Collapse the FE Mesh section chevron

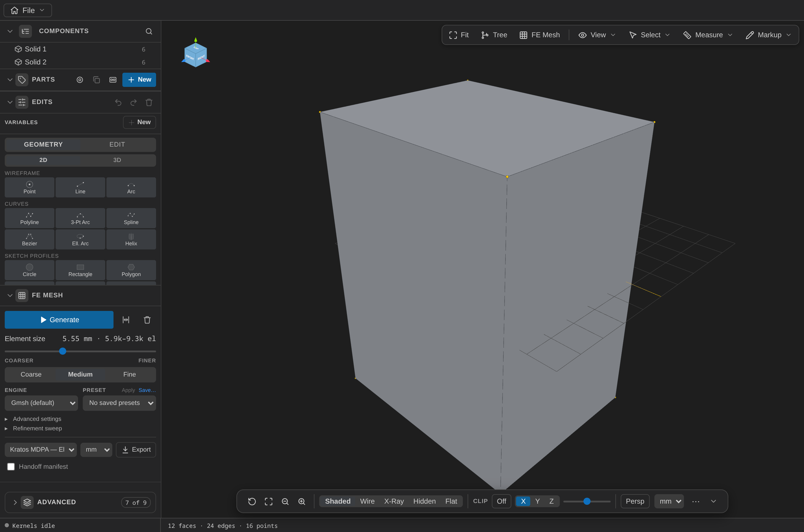[10, 296]
